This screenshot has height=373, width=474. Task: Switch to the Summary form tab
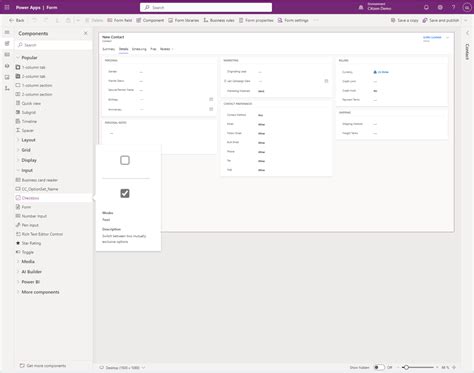tap(108, 49)
